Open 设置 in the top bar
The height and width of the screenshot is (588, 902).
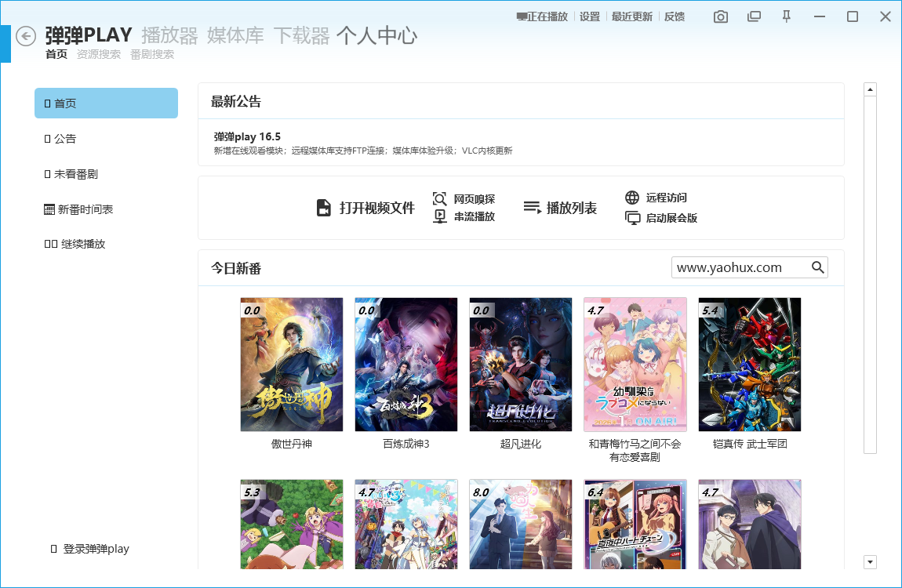point(590,16)
